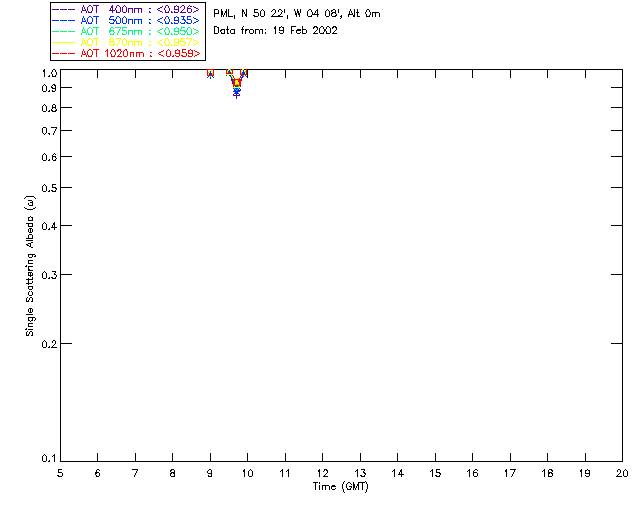Click the 0.5 tick label on y-axis
The height and width of the screenshot is (512, 640).
(x=48, y=188)
